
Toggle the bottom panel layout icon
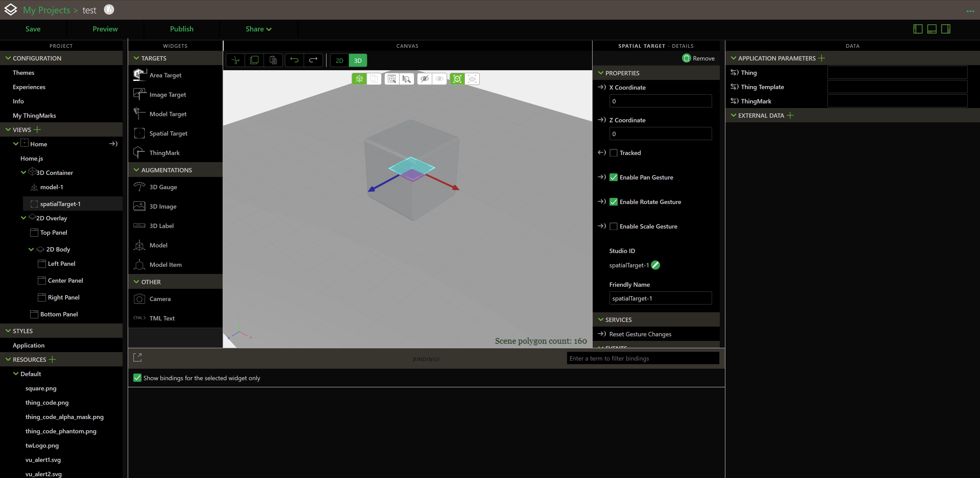pyautogui.click(x=932, y=29)
